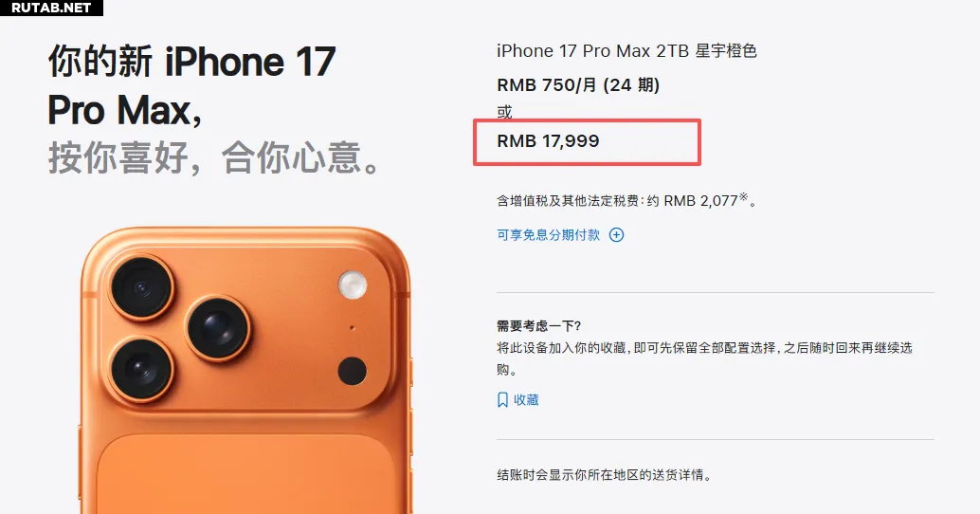Click the middle camera lens on phone
The height and width of the screenshot is (514, 980).
(218, 328)
